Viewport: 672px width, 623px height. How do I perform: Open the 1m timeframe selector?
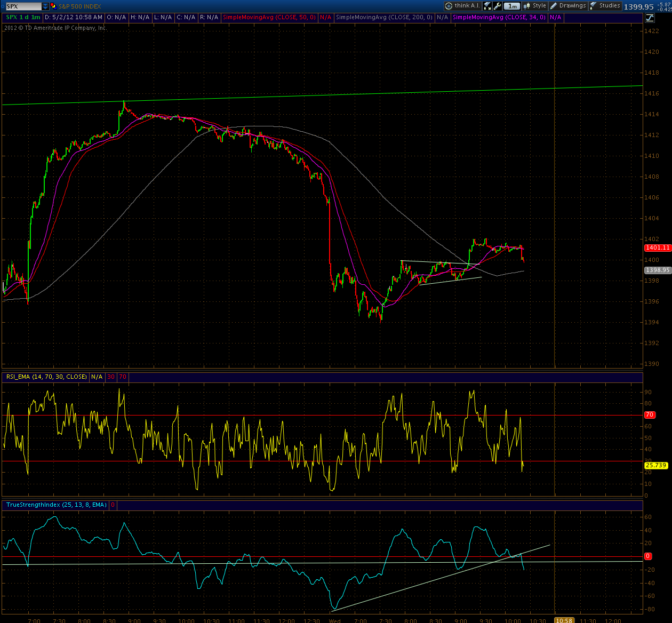tap(512, 6)
